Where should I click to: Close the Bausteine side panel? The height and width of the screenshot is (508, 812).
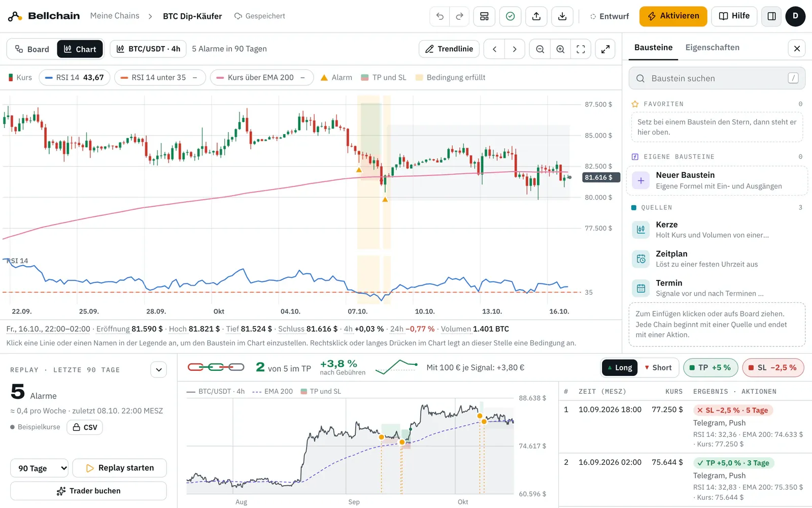tap(797, 48)
